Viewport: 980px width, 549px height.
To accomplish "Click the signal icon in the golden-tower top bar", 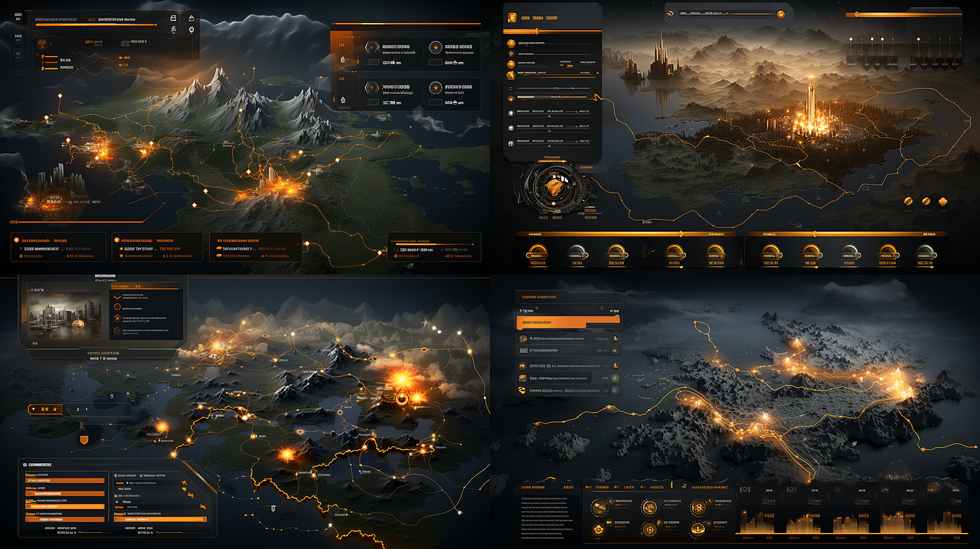I will tap(671, 13).
